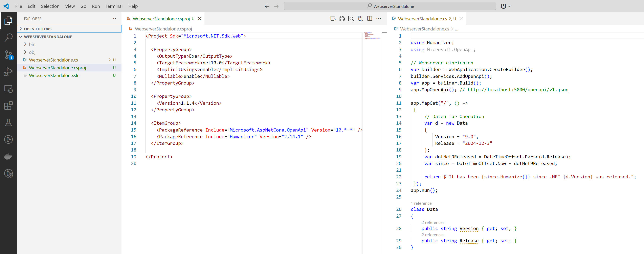644x254 pixels.
Task: Open the Explorer view in activity bar
Action: (x=8, y=21)
